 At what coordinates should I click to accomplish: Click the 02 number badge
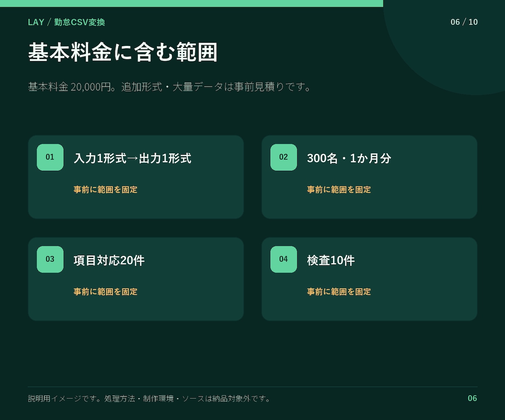coord(284,157)
